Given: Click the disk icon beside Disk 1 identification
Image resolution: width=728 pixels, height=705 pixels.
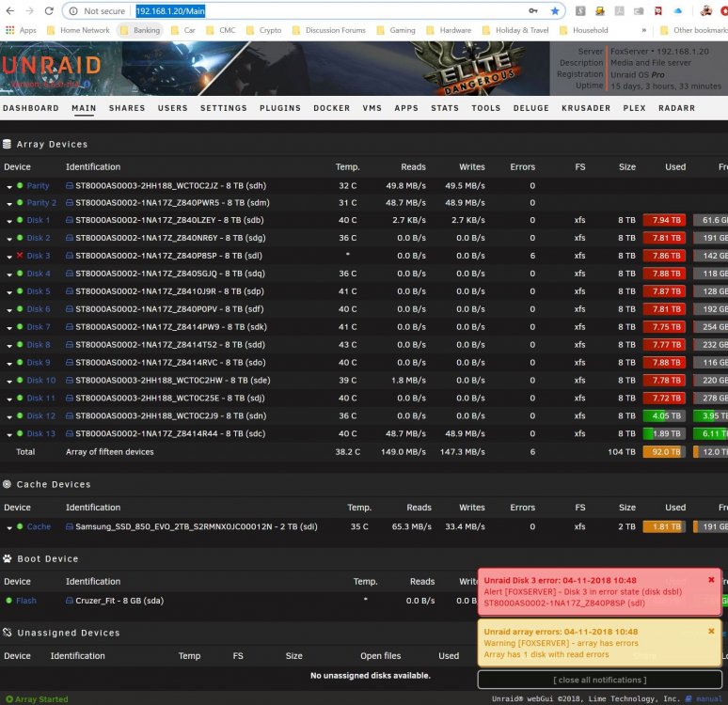Looking at the screenshot, I should point(70,220).
